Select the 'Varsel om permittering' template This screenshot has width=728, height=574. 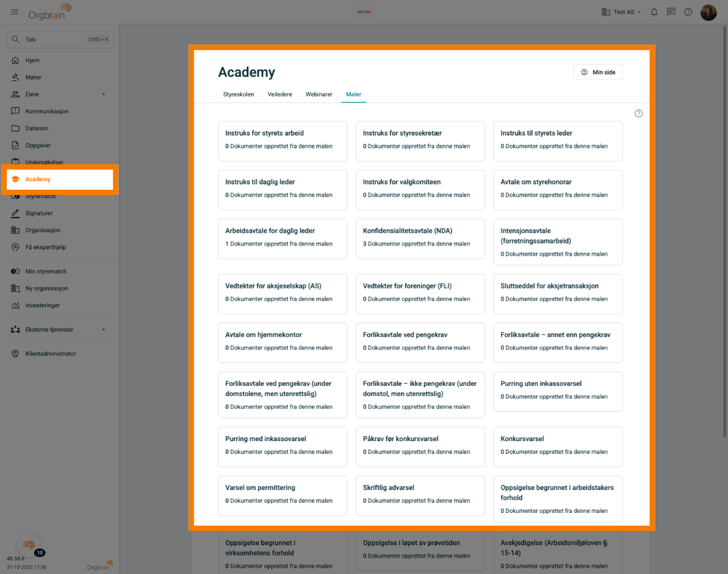coord(283,496)
